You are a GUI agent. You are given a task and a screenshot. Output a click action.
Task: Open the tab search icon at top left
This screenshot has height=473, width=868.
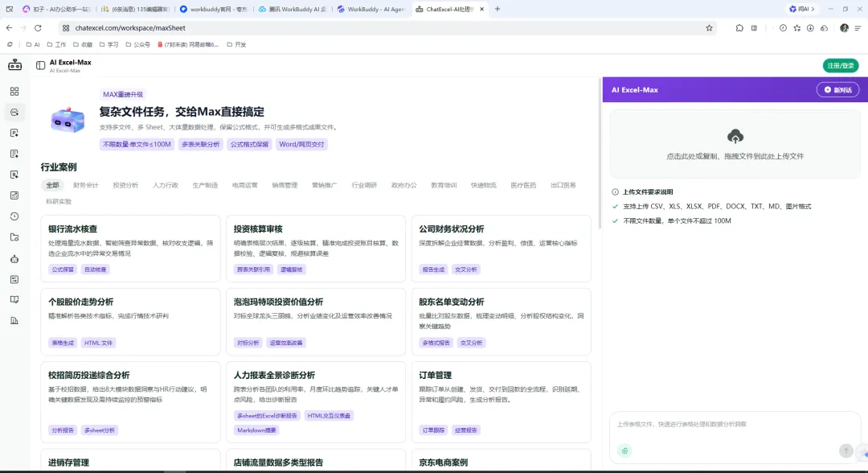pyautogui.click(x=10, y=9)
